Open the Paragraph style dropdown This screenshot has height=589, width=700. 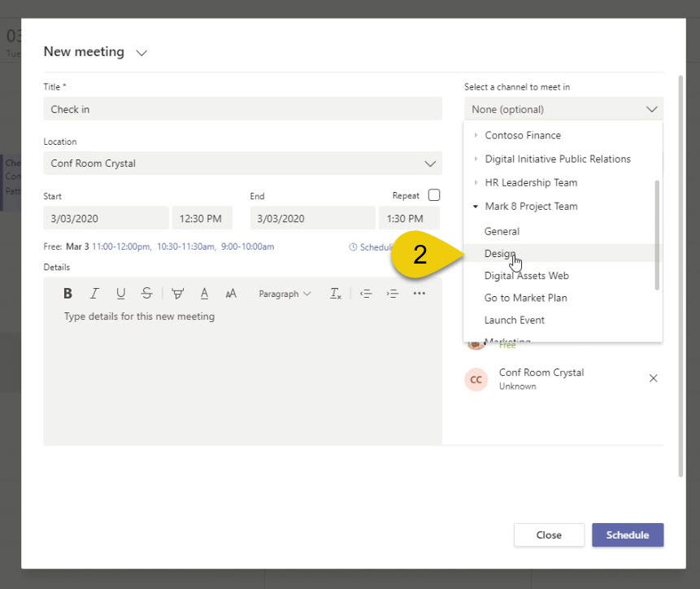[x=285, y=293]
